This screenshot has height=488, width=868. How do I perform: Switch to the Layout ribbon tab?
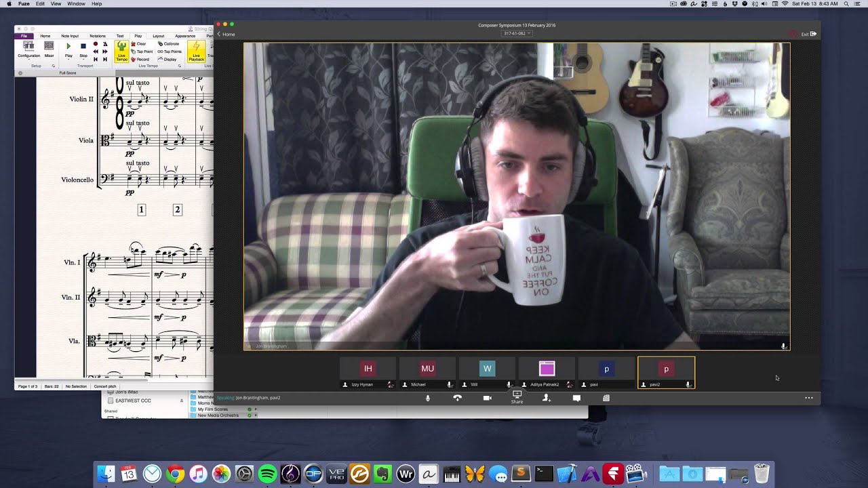[x=158, y=36]
